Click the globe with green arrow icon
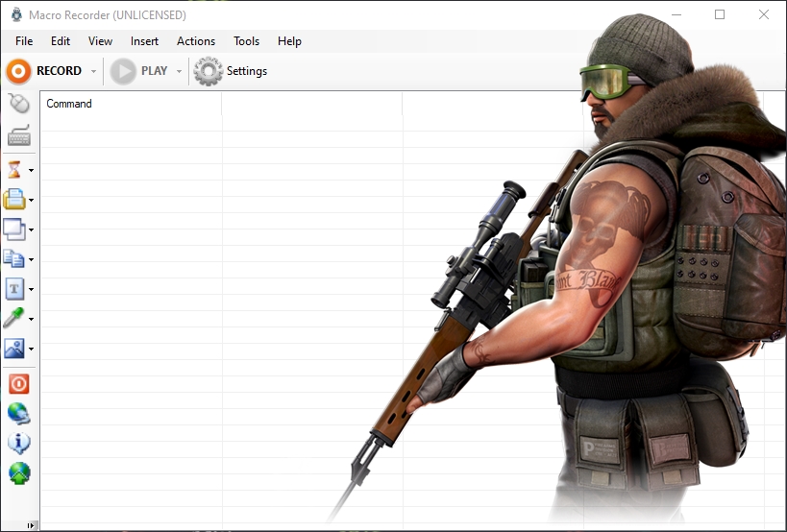 pos(19,473)
